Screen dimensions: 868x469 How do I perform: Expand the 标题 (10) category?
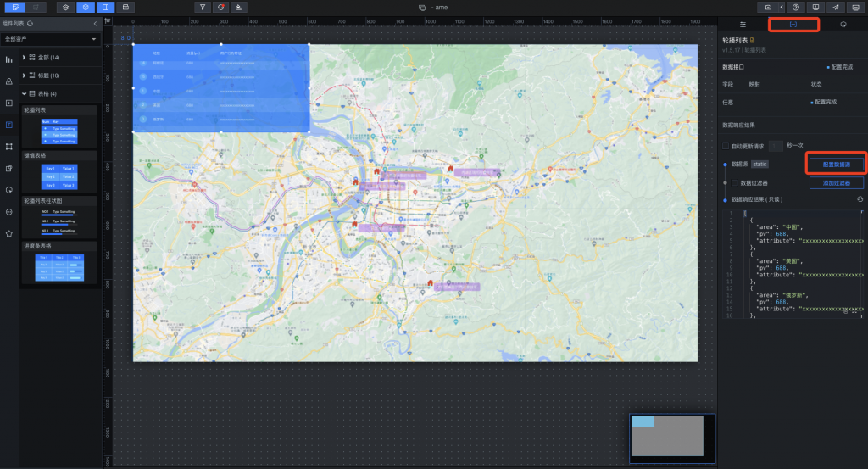[x=24, y=75]
